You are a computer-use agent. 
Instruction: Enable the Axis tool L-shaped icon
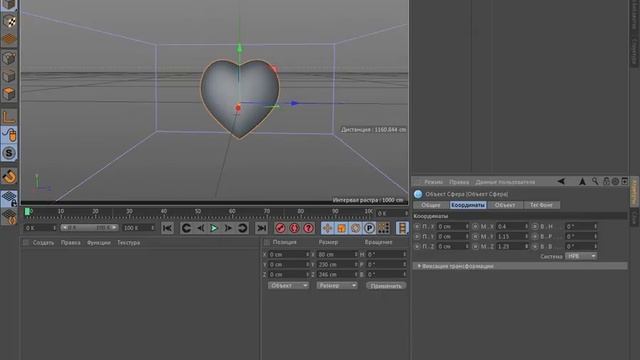tap(9, 117)
